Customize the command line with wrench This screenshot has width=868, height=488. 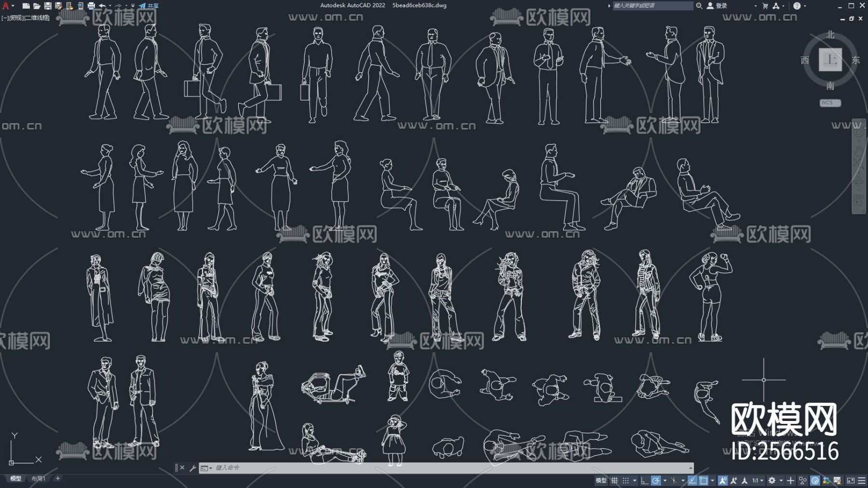pos(192,468)
